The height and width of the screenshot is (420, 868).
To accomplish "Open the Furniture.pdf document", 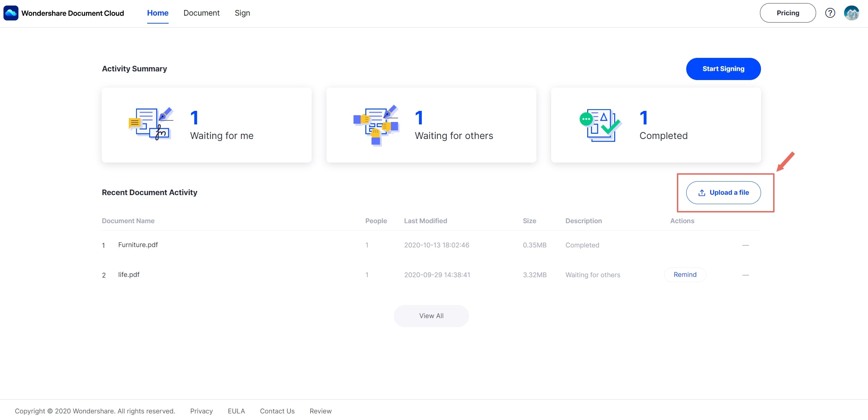I will (138, 245).
